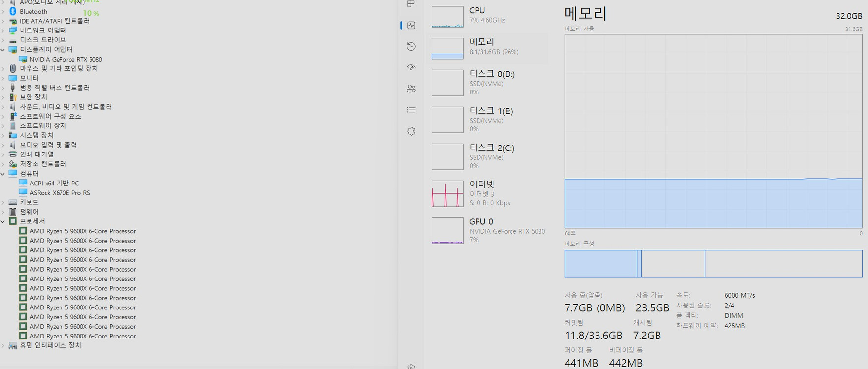Image resolution: width=868 pixels, height=369 pixels.
Task: Open the Services puzzle icon in Task Manager sidebar
Action: tap(411, 131)
